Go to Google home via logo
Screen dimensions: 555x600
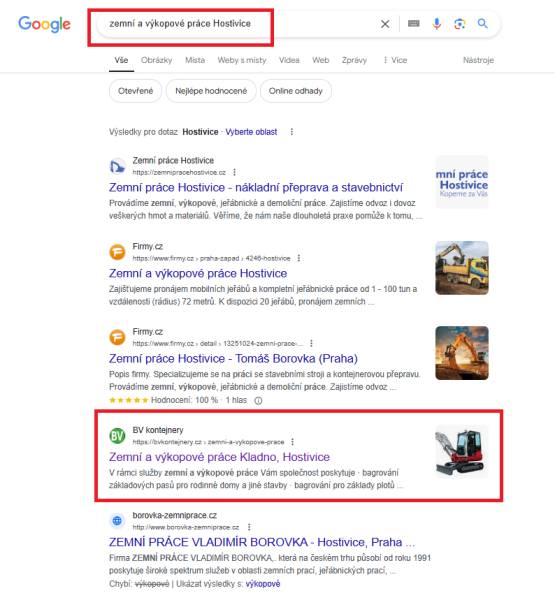pos(44,24)
